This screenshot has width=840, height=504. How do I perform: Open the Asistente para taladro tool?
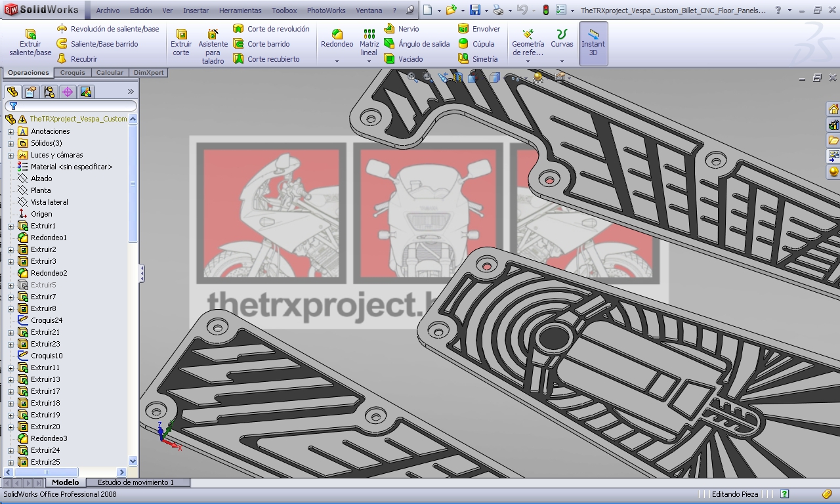(x=213, y=47)
